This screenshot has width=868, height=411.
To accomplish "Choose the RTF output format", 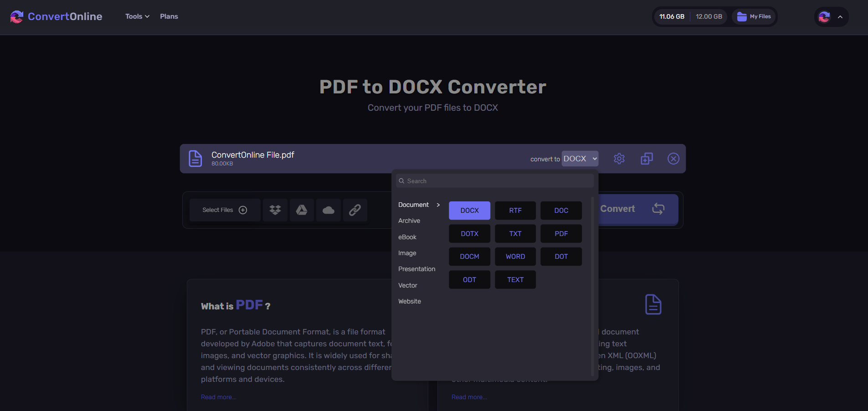I will click(x=515, y=211).
